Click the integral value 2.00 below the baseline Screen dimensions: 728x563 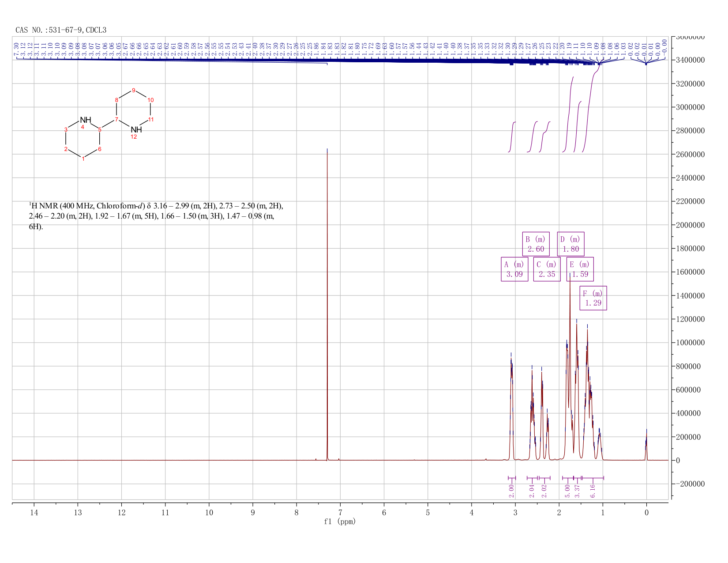512,491
